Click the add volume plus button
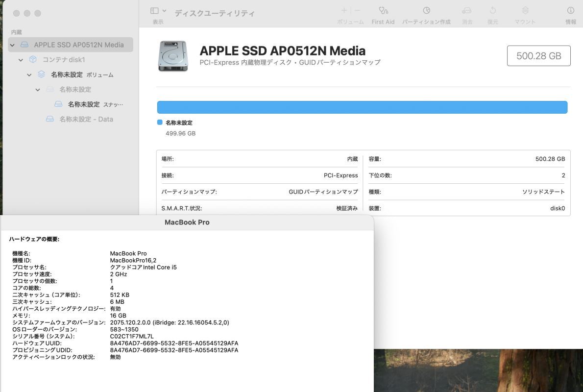The height and width of the screenshot is (392, 583). pos(344,11)
